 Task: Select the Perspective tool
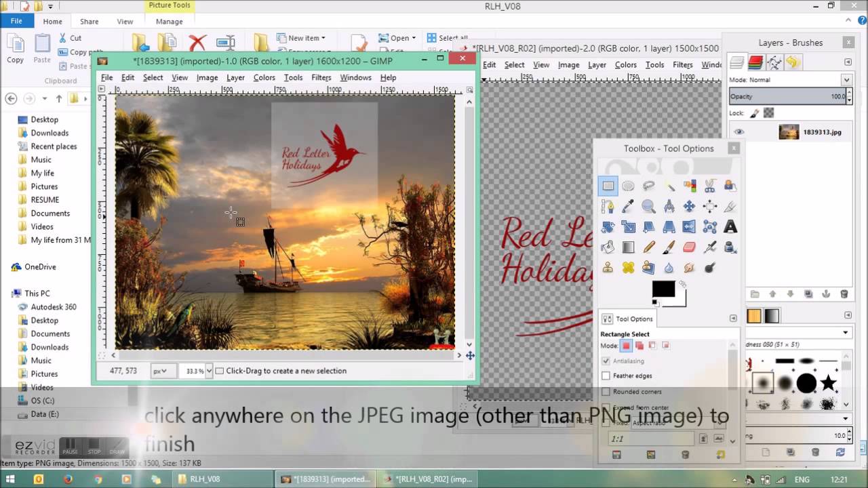pos(669,227)
